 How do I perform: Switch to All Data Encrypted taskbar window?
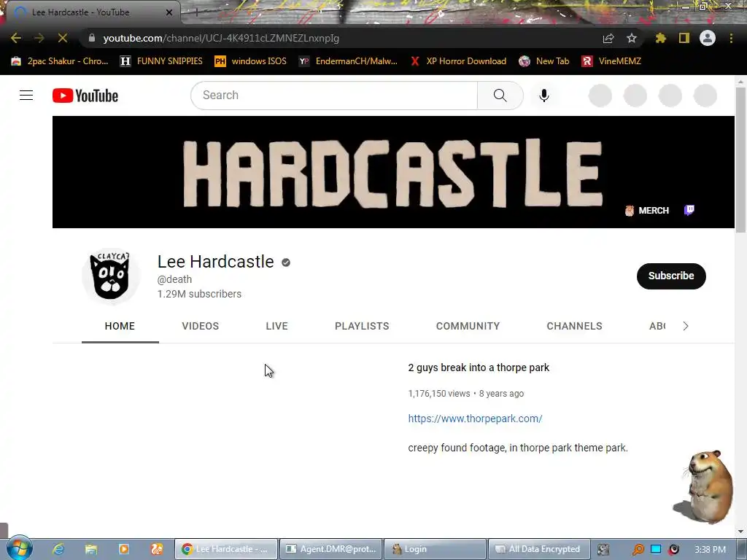539,549
